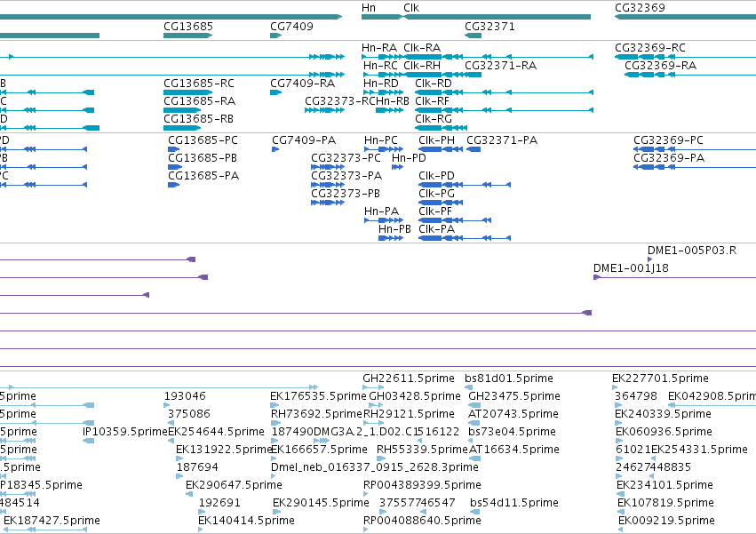This screenshot has width=756, height=534.
Task: Select protein label Clk-PF
Action: tap(435, 211)
